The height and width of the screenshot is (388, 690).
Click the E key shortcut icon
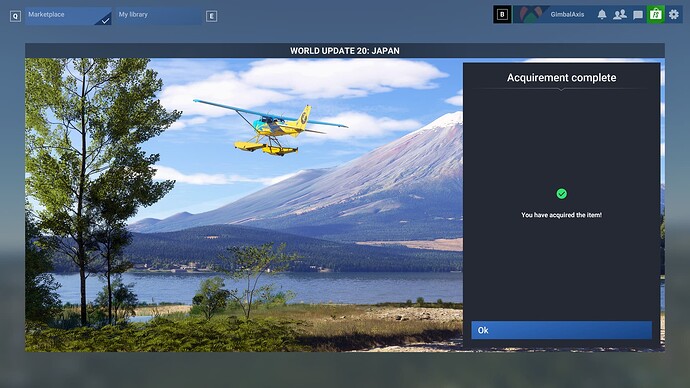pos(212,16)
